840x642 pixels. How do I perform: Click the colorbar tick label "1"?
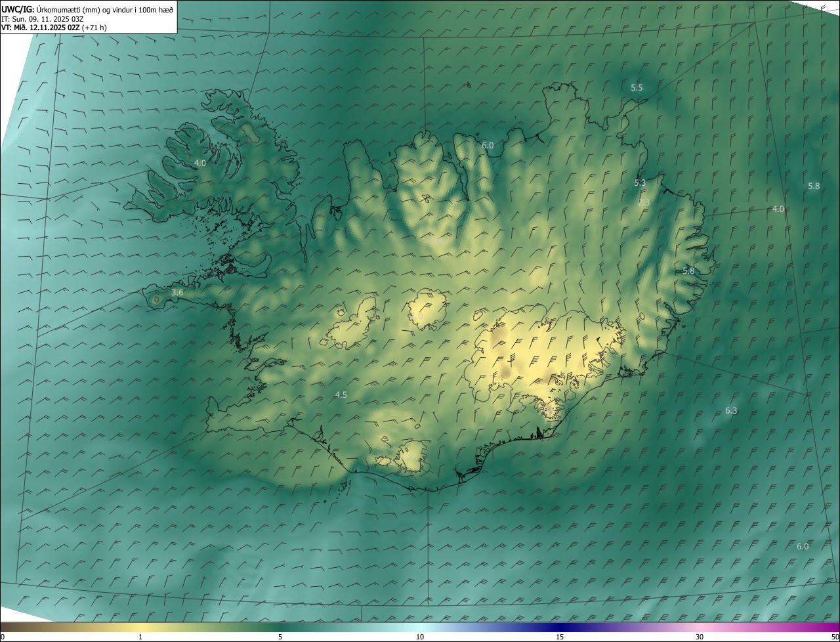coord(140,637)
